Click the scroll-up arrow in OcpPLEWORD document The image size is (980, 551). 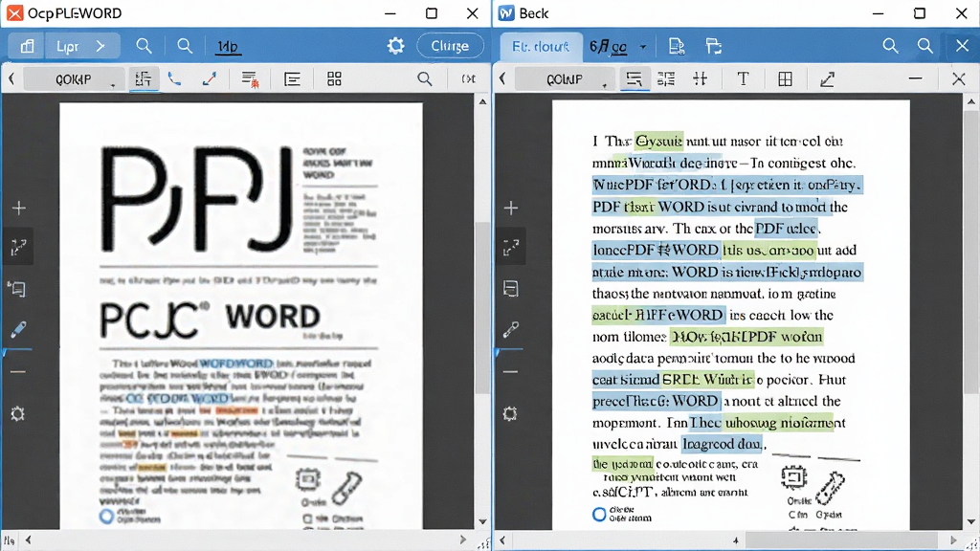coord(482,101)
